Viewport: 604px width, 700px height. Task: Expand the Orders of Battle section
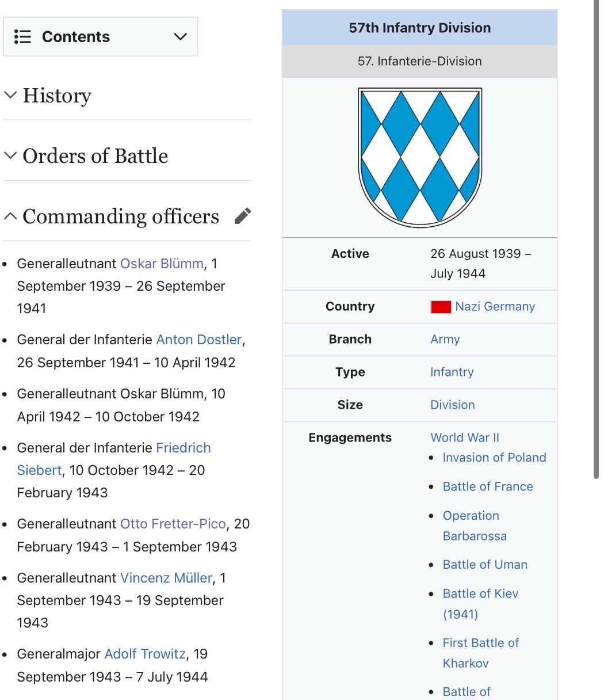click(11, 156)
